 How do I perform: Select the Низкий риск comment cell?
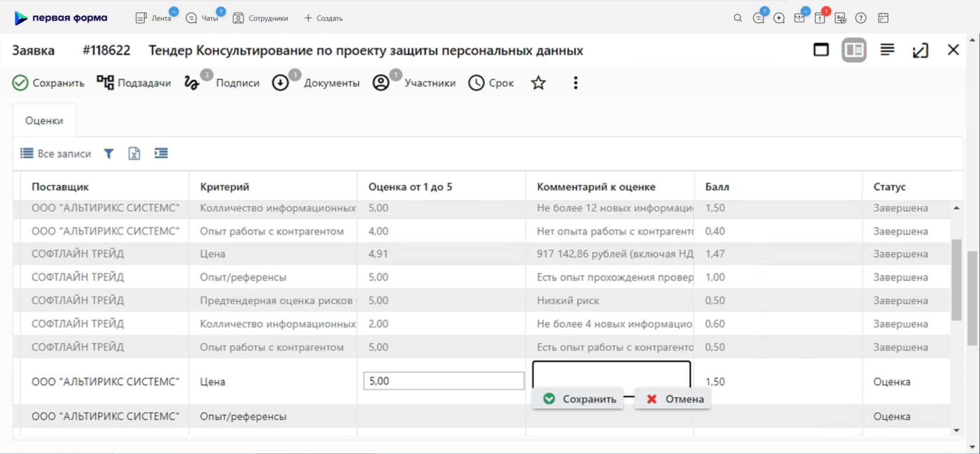[x=610, y=301]
